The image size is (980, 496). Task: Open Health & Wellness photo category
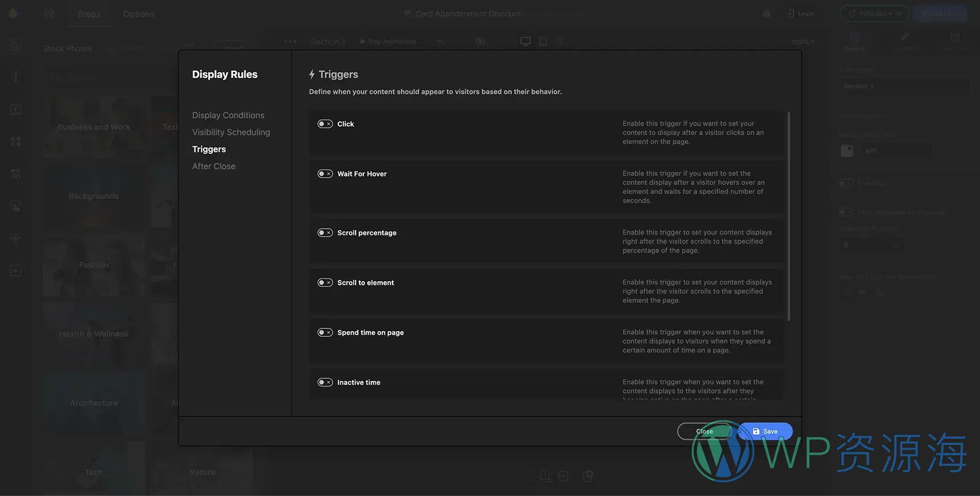point(94,334)
